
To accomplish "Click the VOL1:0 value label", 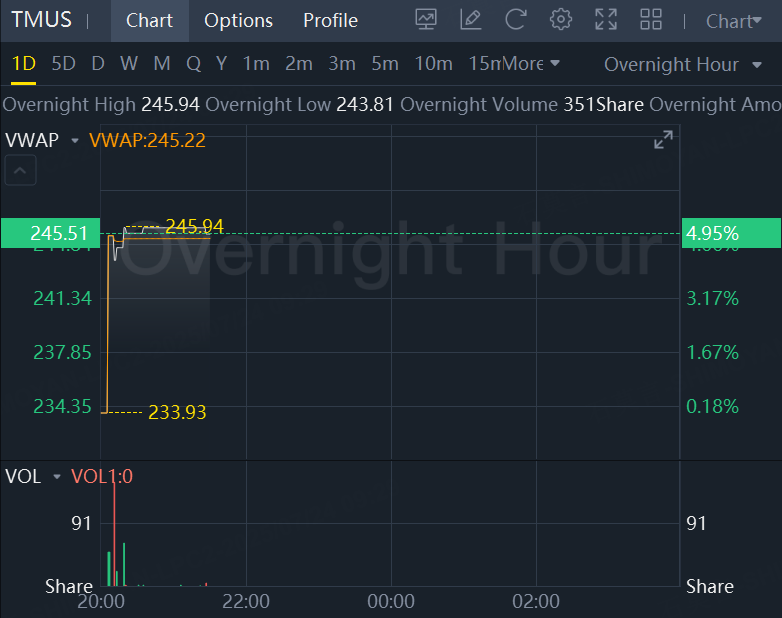I will pos(102,477).
